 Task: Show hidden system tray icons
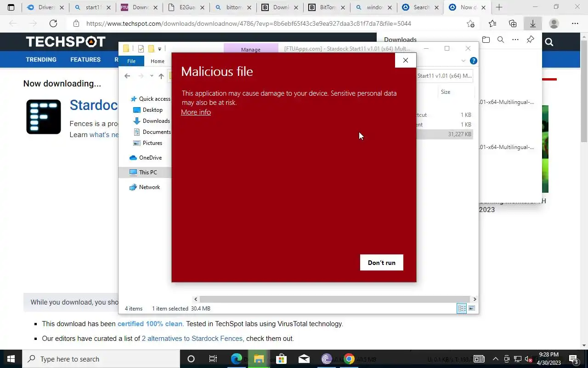point(496,359)
